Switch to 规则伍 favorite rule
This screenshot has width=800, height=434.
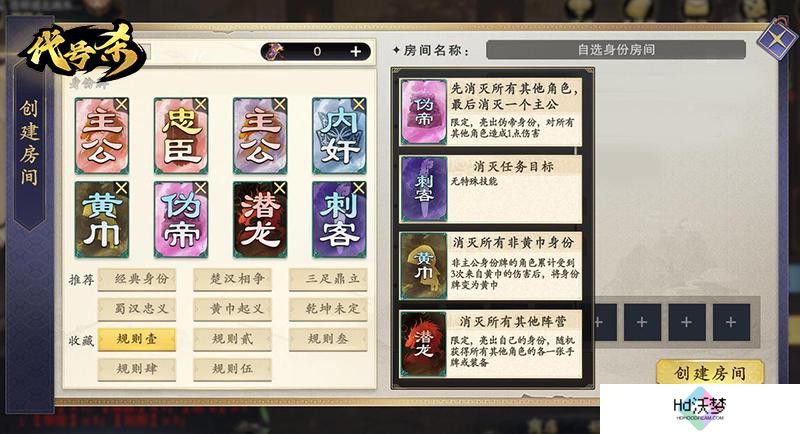tap(233, 369)
